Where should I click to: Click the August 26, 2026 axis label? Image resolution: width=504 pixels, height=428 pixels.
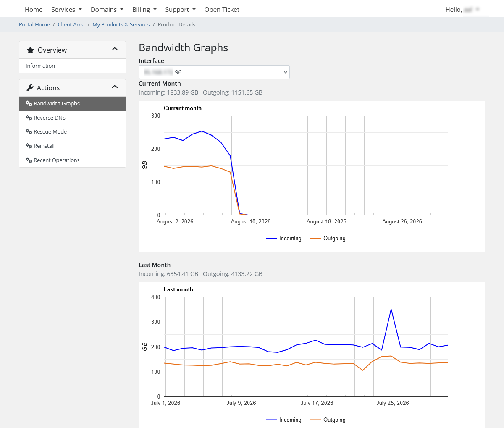point(402,221)
